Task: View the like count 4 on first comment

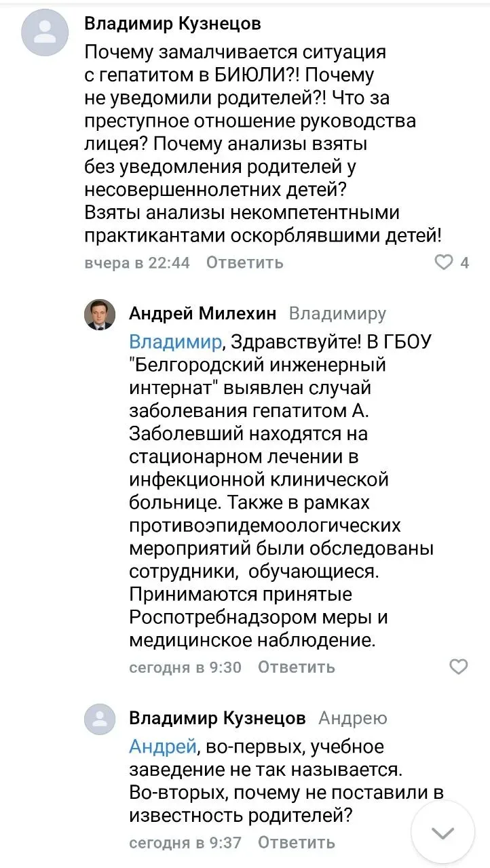Action: pyautogui.click(x=465, y=262)
